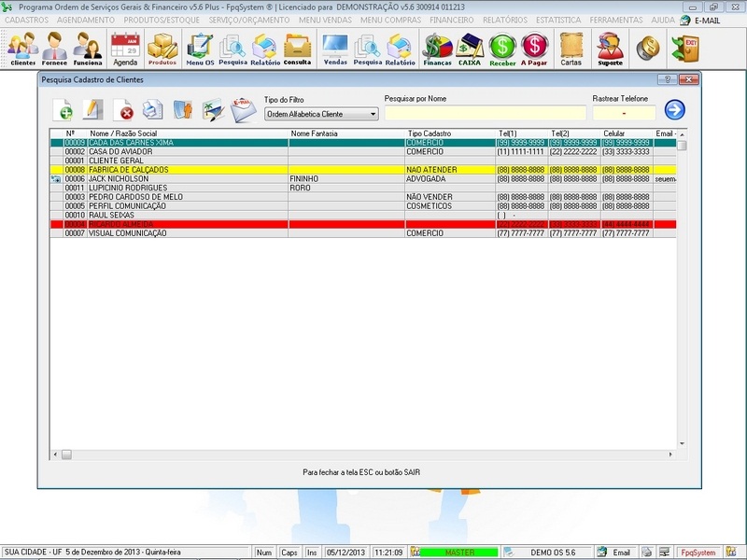Screen dimensions: 747x560
Task: Click the E-mail envelope icon in dialog toolbar
Action: [243, 111]
